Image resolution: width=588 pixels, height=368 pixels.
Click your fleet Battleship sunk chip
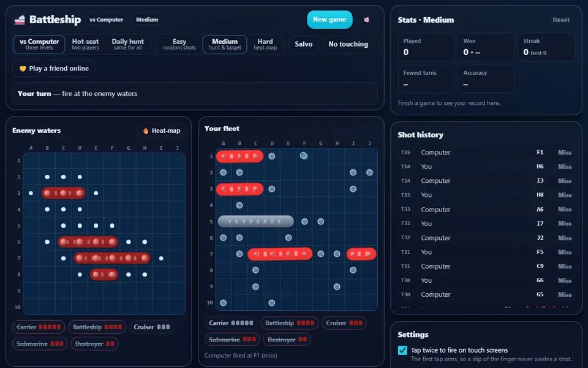point(290,323)
